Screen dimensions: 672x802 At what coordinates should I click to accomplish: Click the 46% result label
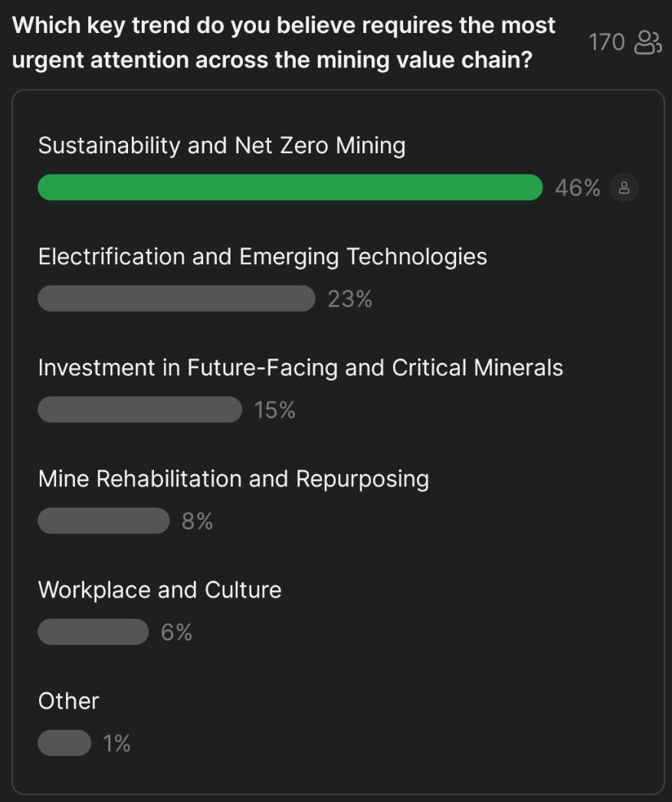tap(577, 188)
